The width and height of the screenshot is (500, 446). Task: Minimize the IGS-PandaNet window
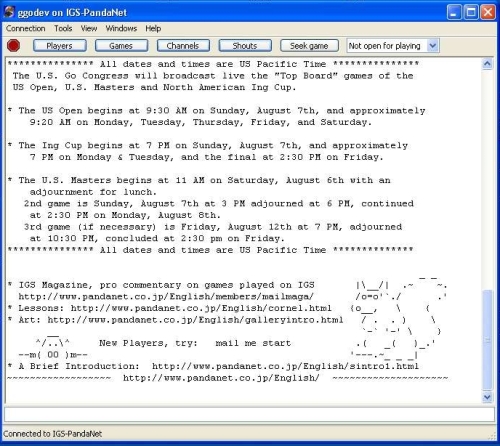click(454, 13)
